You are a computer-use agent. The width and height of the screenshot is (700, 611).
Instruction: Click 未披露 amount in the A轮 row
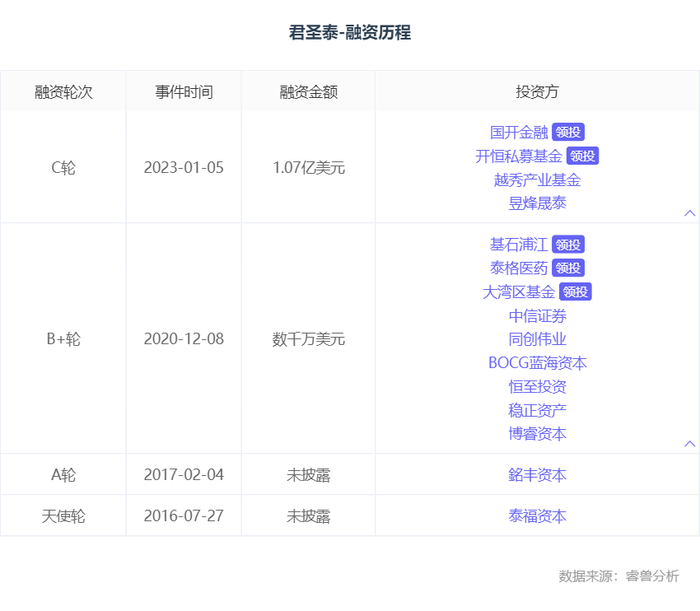tap(309, 475)
